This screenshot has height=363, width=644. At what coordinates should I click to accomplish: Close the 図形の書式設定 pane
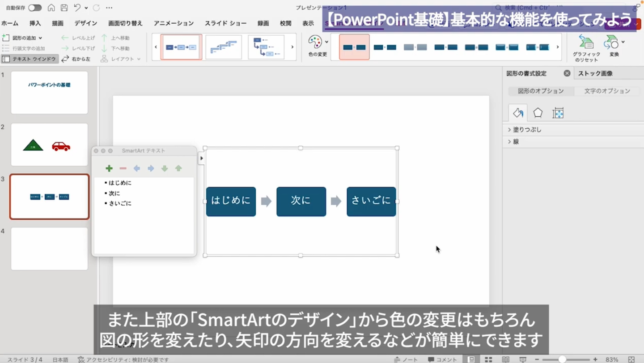[x=567, y=73]
